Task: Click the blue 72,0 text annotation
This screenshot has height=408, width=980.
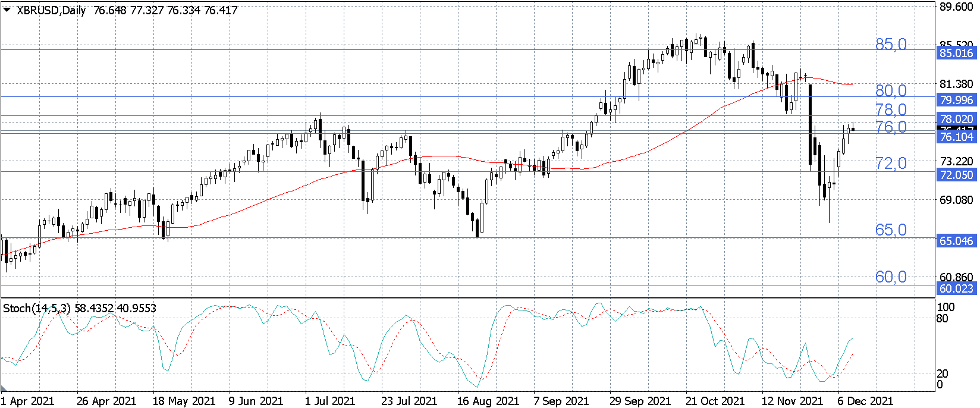Action: pyautogui.click(x=891, y=163)
